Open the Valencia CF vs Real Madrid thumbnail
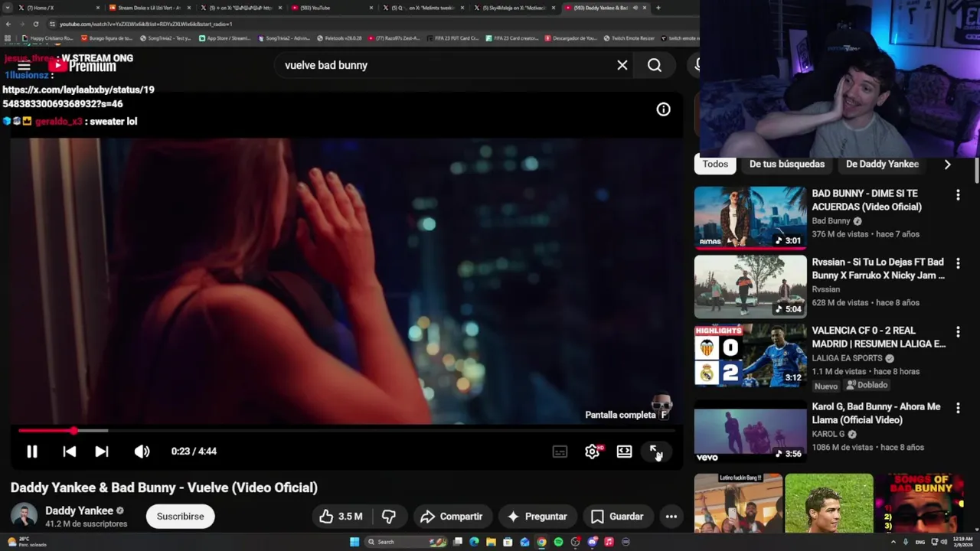 [x=750, y=355]
